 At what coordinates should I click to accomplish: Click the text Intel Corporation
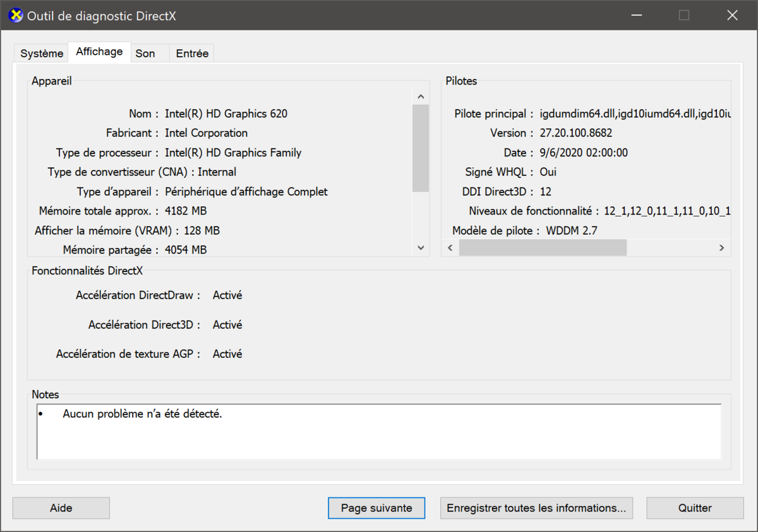206,133
